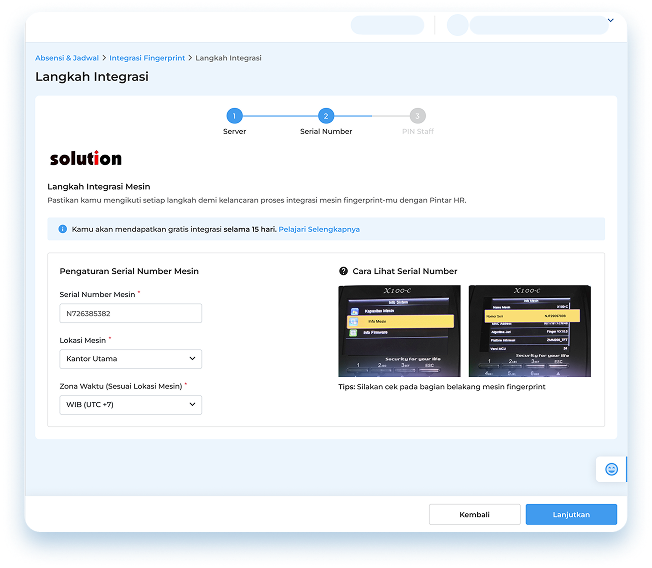Screen dimensions: 652x568
Task: Click the question mark help icon
Action: 344,271
